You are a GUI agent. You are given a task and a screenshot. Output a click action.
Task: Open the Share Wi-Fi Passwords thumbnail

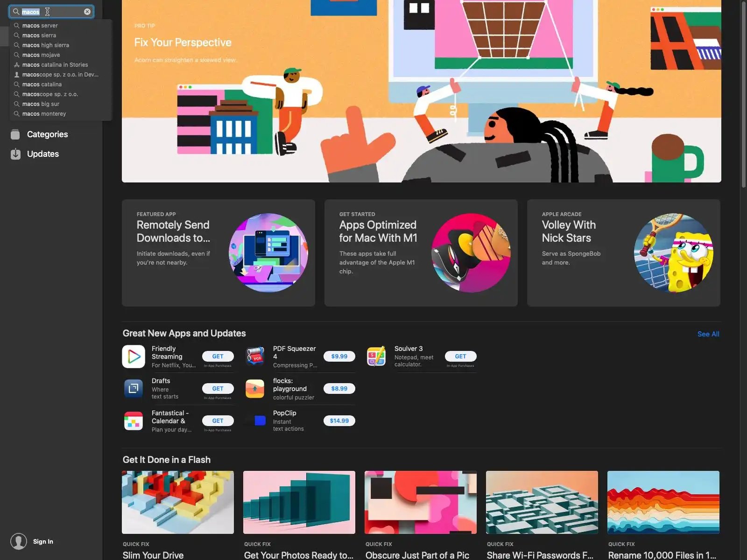(542, 502)
